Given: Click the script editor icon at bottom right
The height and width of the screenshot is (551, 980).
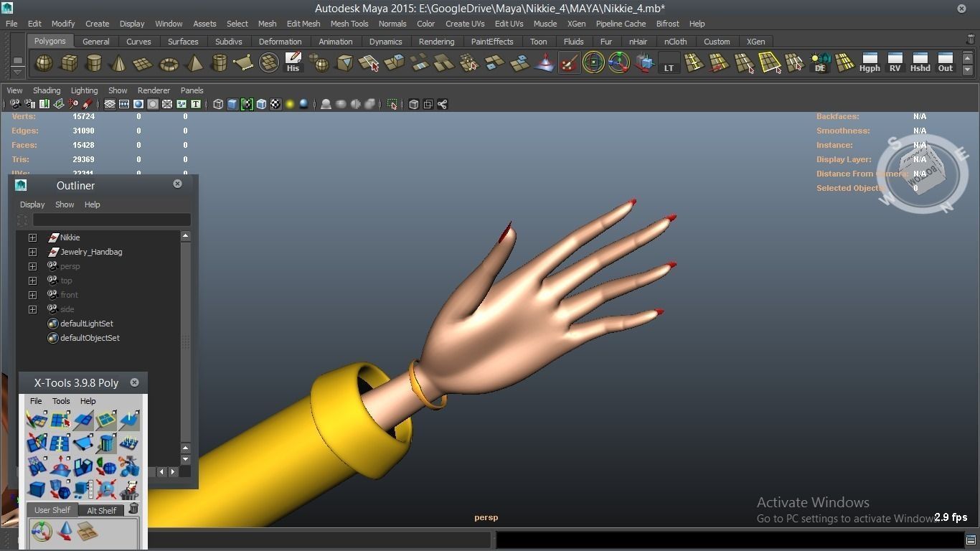Looking at the screenshot, I should [x=971, y=540].
